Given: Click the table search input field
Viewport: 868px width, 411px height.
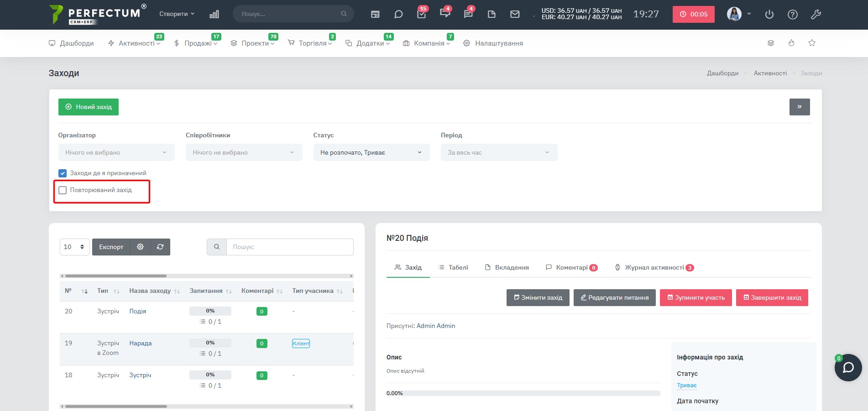Looking at the screenshot, I should [x=290, y=247].
